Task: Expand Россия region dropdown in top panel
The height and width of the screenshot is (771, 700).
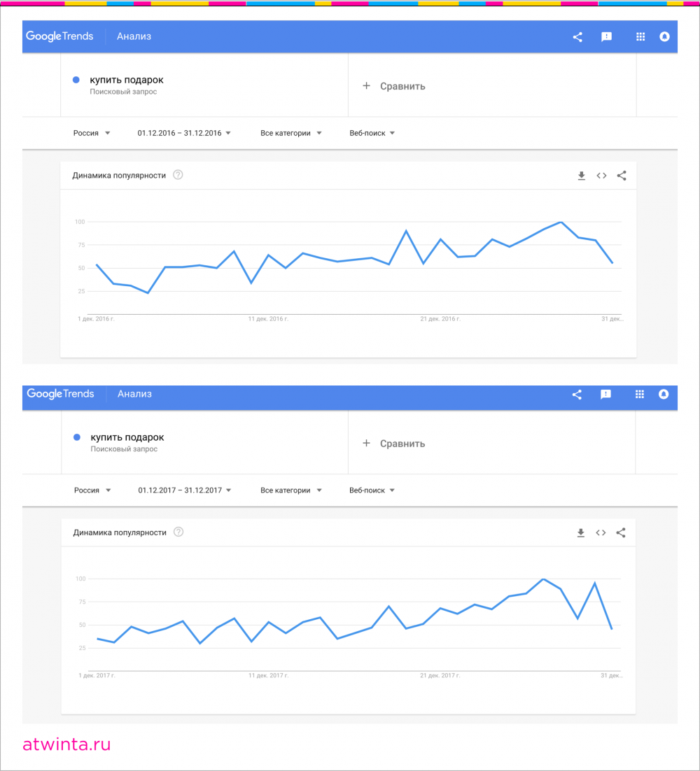Action: pyautogui.click(x=92, y=133)
